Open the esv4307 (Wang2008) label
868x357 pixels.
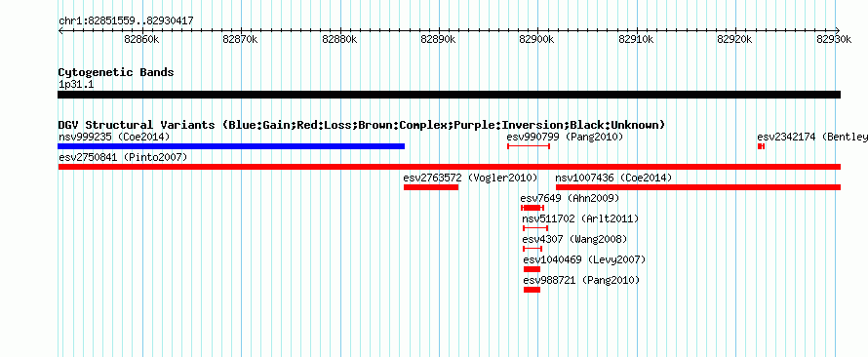pyautogui.click(x=575, y=239)
